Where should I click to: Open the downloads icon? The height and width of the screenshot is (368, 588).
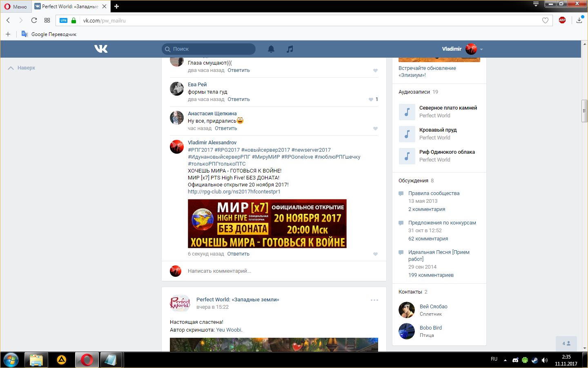click(x=579, y=20)
